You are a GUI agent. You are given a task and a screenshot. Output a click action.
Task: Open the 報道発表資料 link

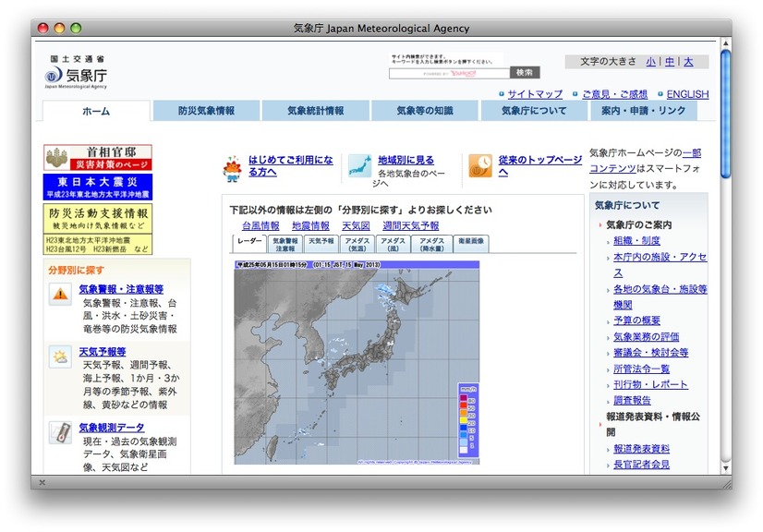pos(641,448)
